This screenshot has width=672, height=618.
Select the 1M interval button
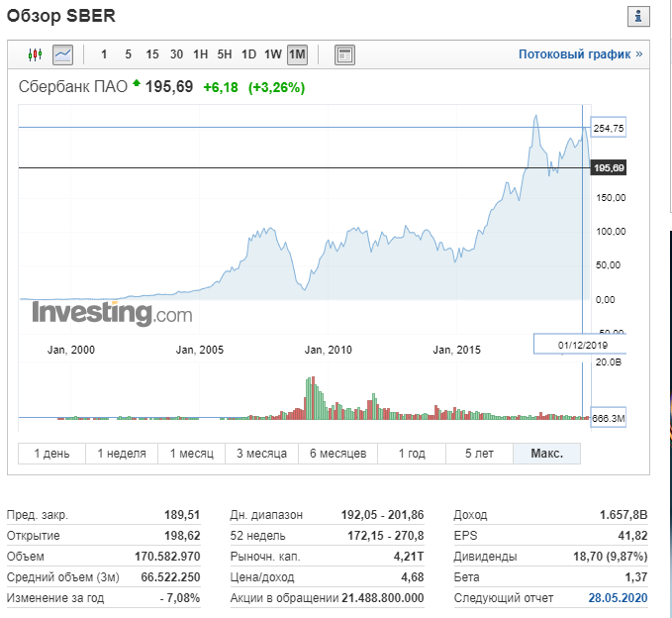pyautogui.click(x=297, y=54)
